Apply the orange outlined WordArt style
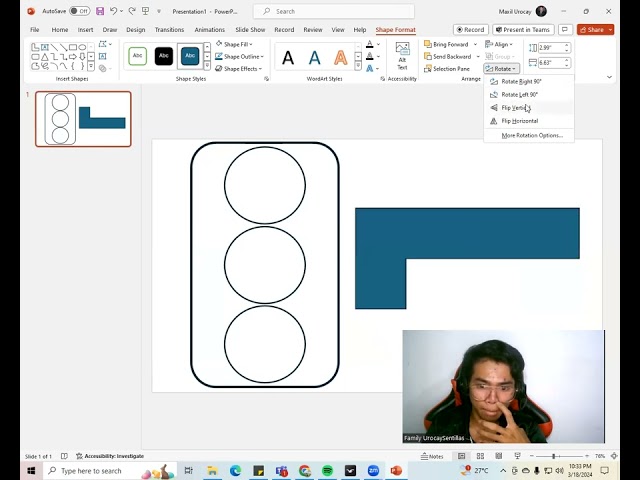The height and width of the screenshot is (480, 640). [340, 58]
